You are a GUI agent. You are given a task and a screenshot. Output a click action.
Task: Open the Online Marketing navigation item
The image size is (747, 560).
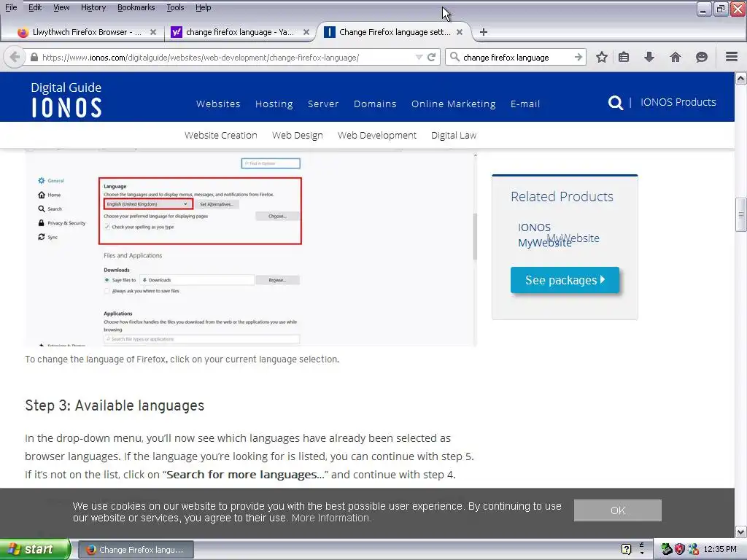click(x=454, y=104)
